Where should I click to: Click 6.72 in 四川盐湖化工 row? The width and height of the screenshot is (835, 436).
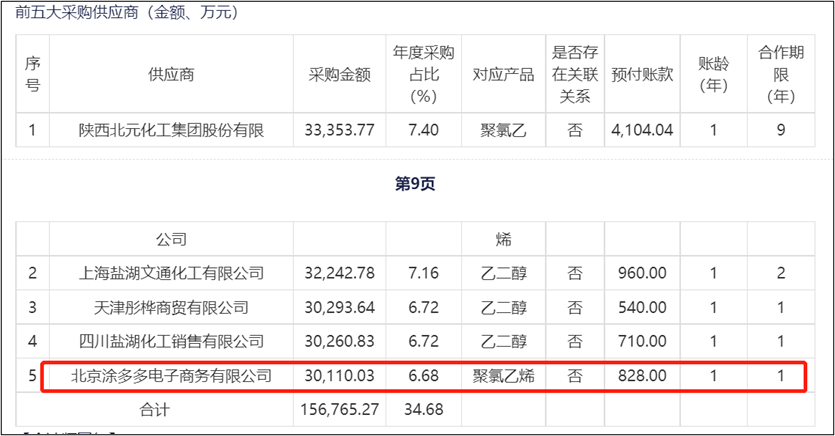423,341
